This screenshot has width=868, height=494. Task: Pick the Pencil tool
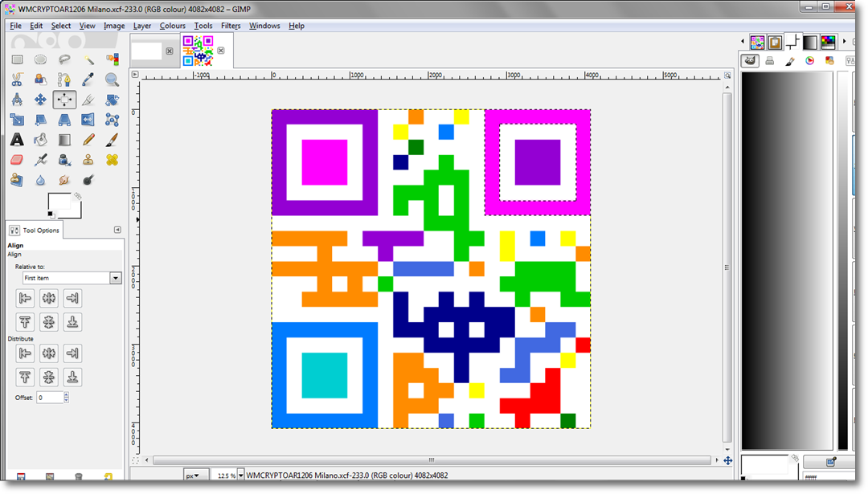[x=88, y=140]
